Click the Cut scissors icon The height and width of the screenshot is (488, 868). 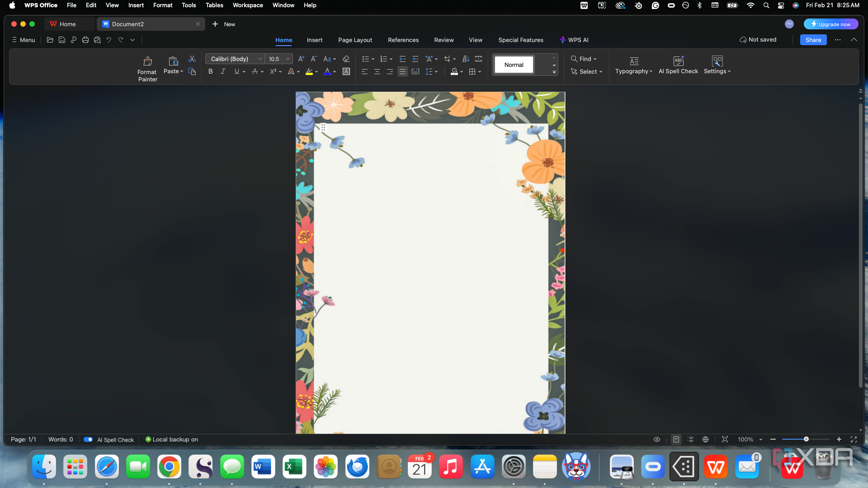coord(192,59)
